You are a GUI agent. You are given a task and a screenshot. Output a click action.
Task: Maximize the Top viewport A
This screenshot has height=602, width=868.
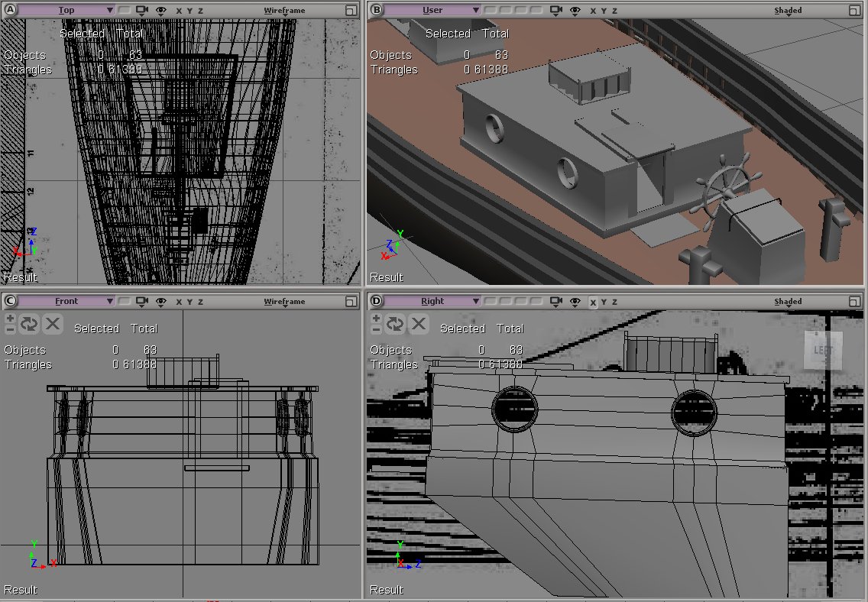(x=351, y=11)
